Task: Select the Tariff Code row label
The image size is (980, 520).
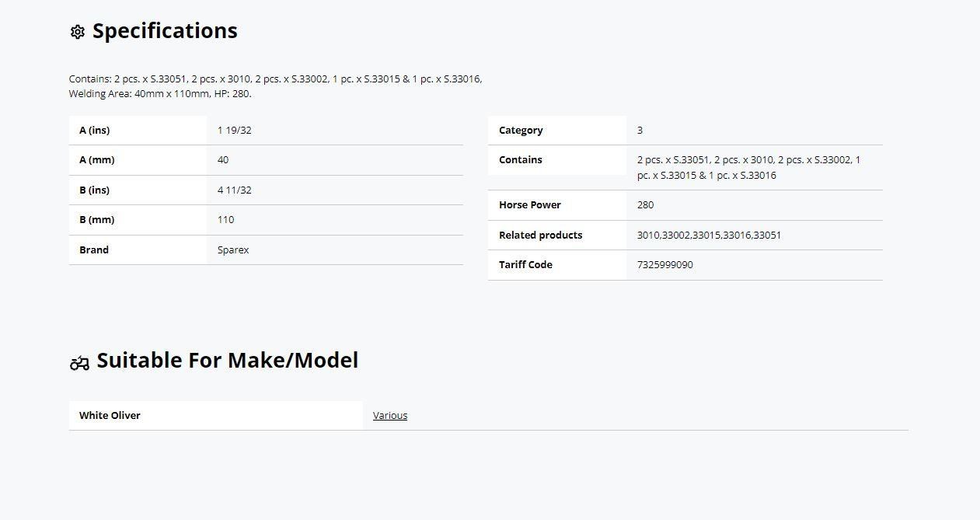Action: [x=525, y=265]
